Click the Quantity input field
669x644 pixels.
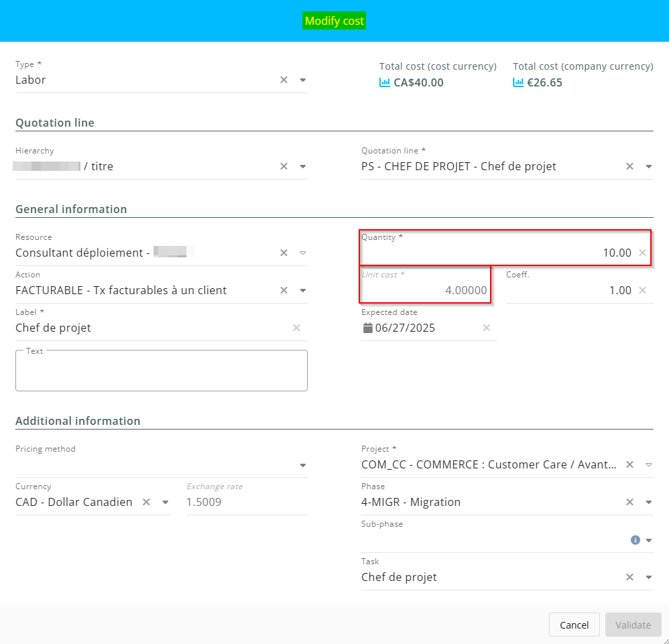coord(496,253)
